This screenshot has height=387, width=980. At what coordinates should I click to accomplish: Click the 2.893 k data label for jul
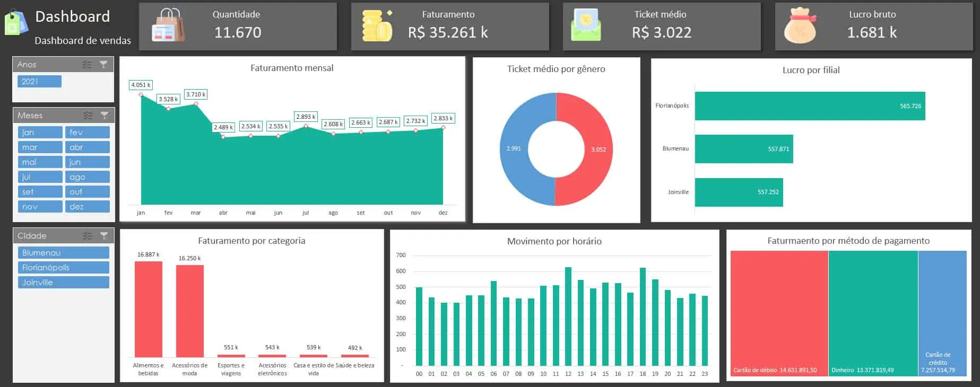[306, 117]
